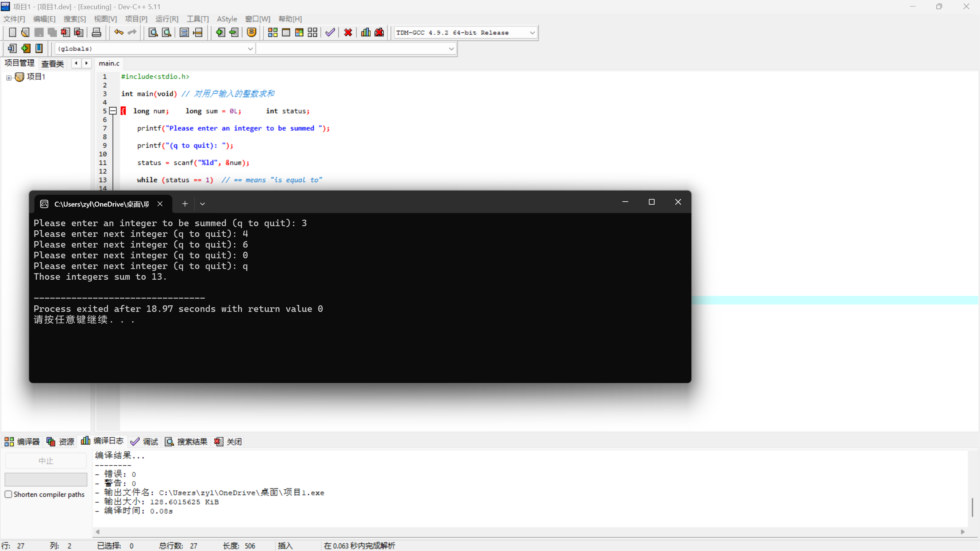The width and height of the screenshot is (980, 551).
Task: Click the Undo arrow icon
Action: click(119, 33)
